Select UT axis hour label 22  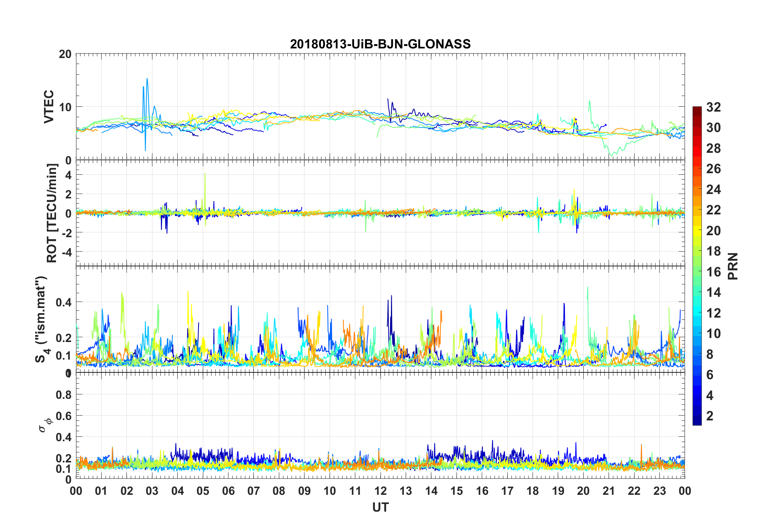(634, 491)
